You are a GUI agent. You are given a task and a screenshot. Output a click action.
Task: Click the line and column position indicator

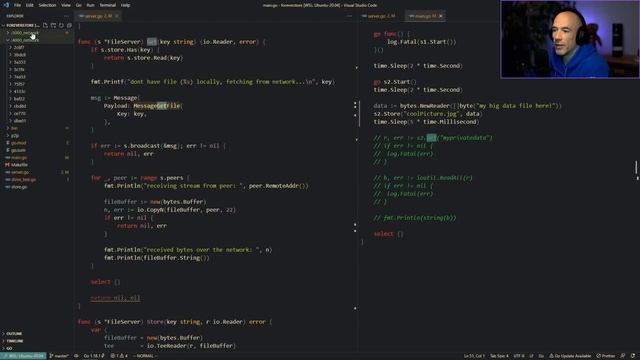click(474, 356)
